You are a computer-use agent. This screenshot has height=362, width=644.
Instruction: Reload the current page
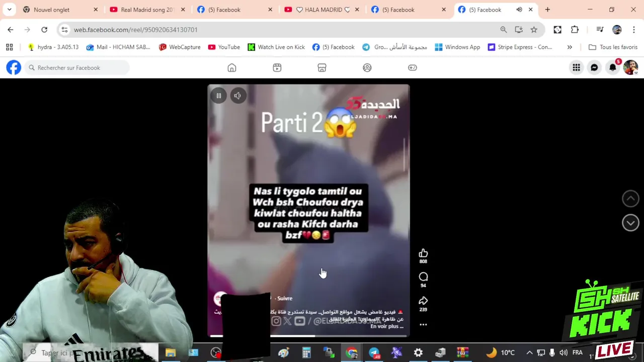click(44, 30)
